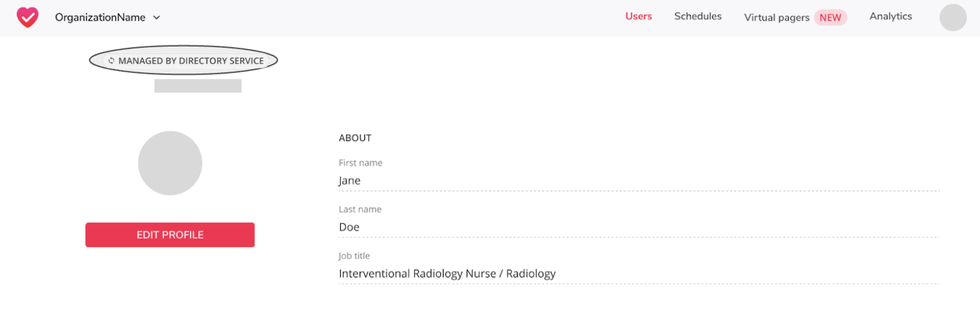The image size is (980, 313).
Task: Click the First name label
Action: [x=360, y=163]
